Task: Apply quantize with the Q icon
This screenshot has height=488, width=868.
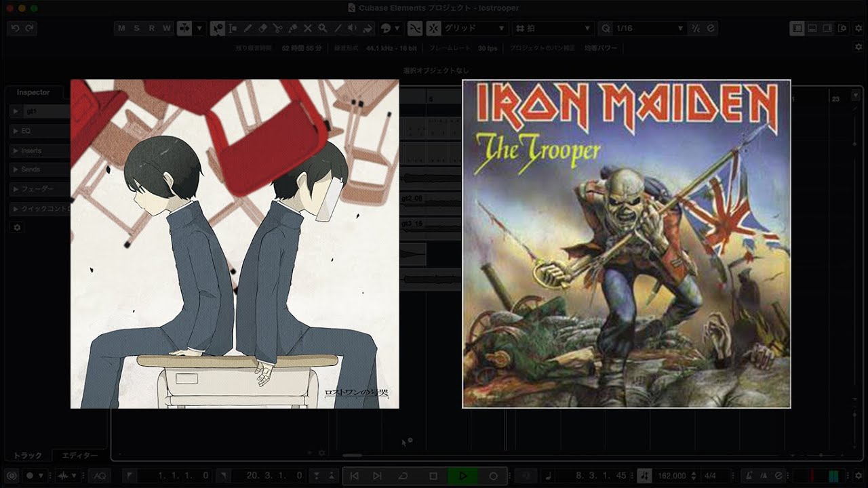Action: pyautogui.click(x=606, y=28)
